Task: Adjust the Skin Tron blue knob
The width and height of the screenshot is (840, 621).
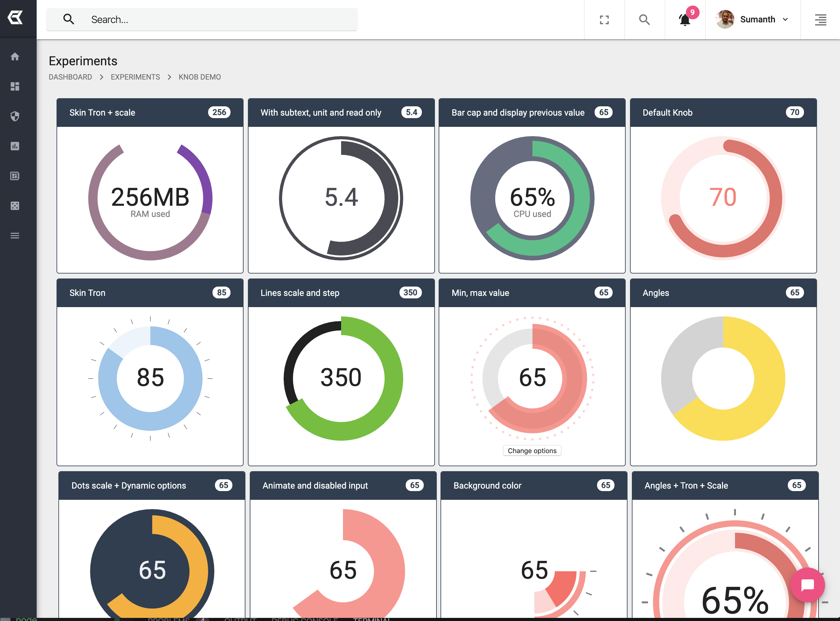Action: point(150,378)
